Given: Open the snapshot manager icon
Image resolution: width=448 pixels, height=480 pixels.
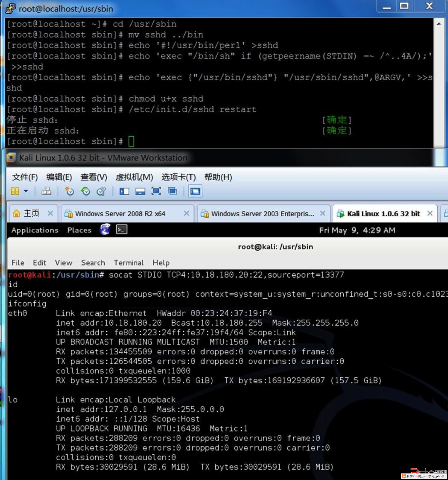Looking at the screenshot, I should [x=101, y=191].
